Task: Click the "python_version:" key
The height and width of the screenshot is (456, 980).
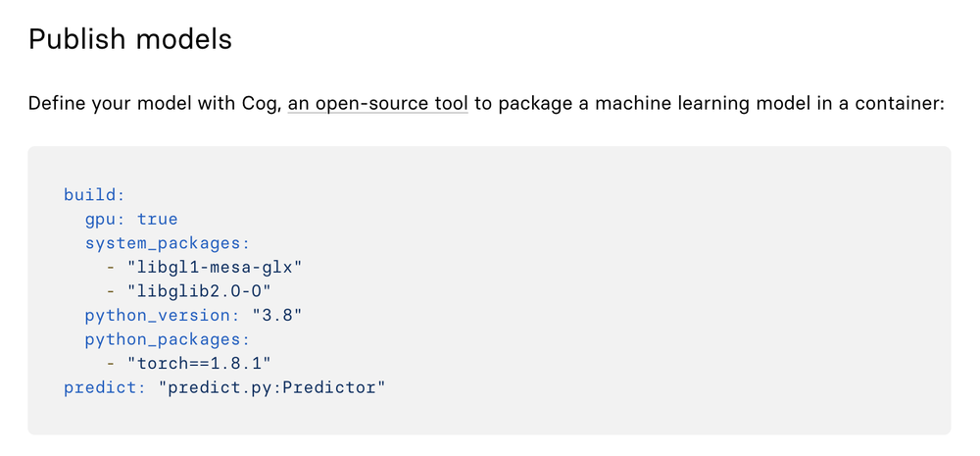Action: click(x=163, y=315)
